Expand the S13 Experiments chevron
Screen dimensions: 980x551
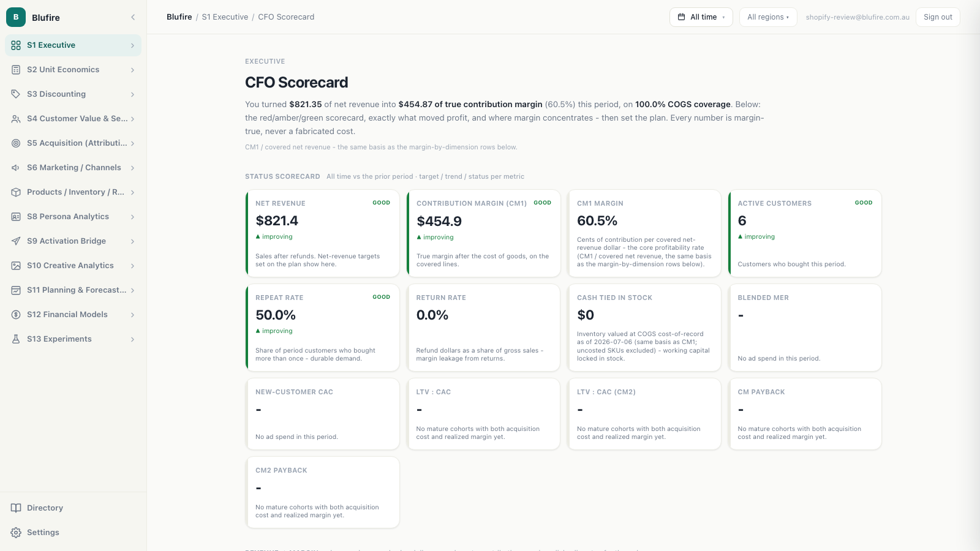coord(132,339)
